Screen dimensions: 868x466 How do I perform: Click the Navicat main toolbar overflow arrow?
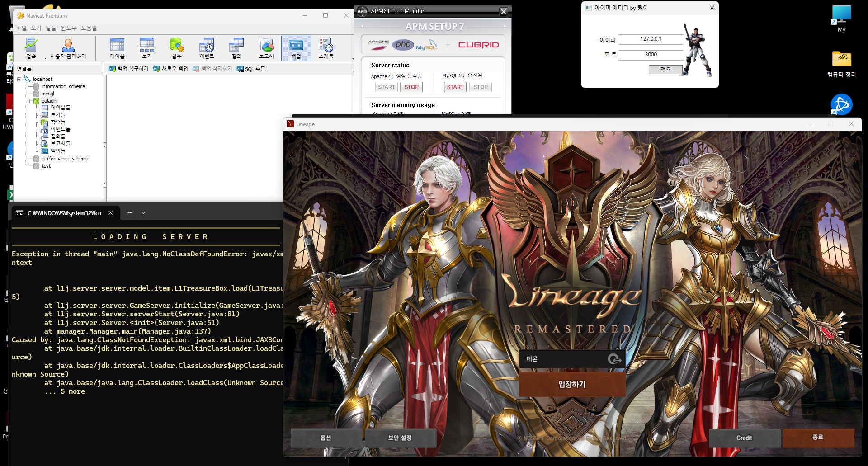353,59
